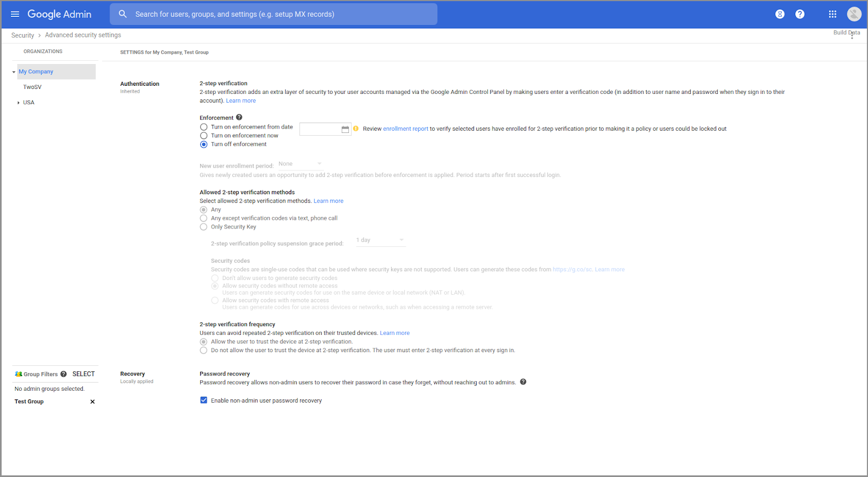
Task: Click the Group Filters help icon
Action: pos(63,374)
